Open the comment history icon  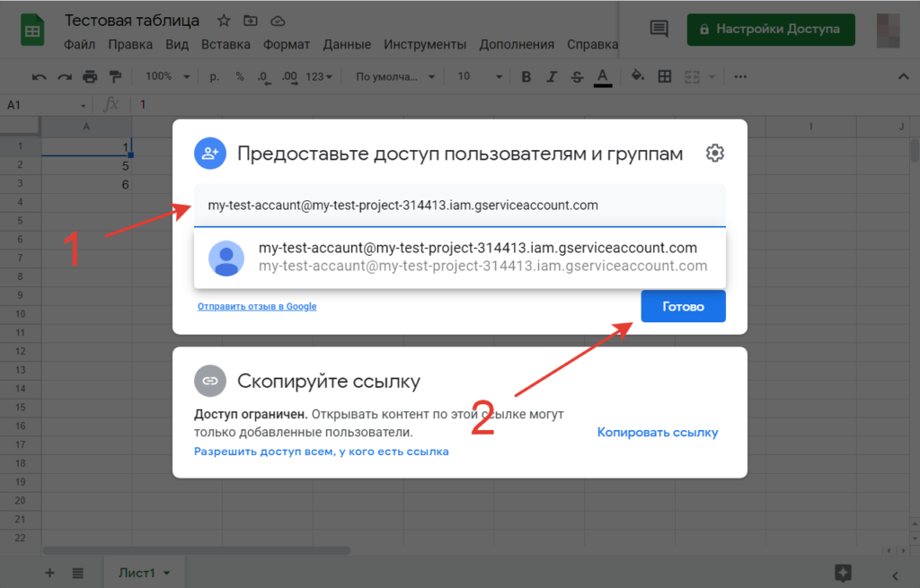[x=659, y=29]
